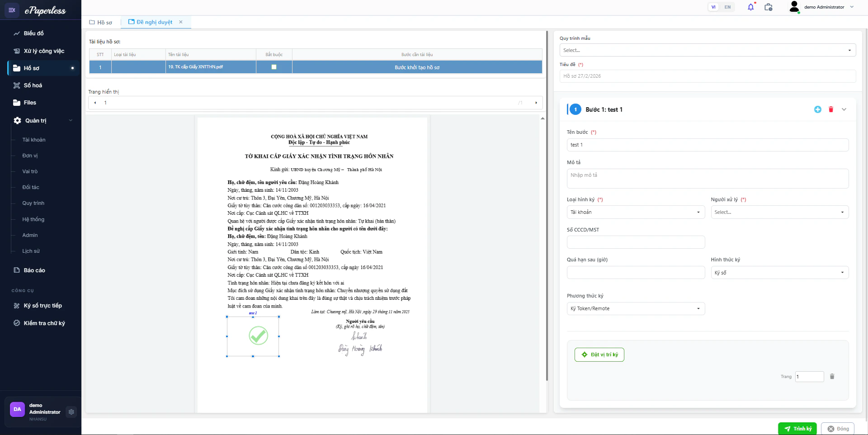Open Quy trình under Quản trị
868x435 pixels.
(33, 203)
